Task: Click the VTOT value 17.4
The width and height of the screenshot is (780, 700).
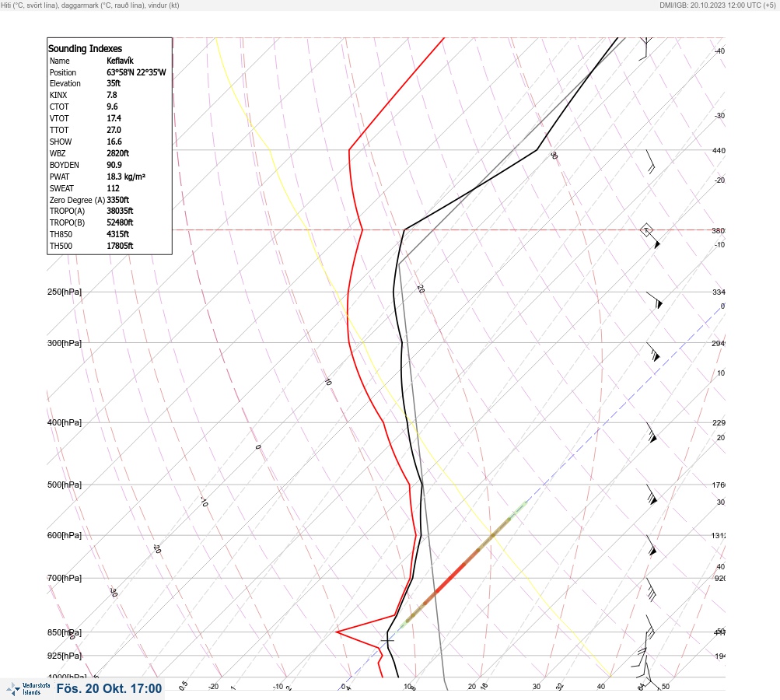Action: (114, 118)
